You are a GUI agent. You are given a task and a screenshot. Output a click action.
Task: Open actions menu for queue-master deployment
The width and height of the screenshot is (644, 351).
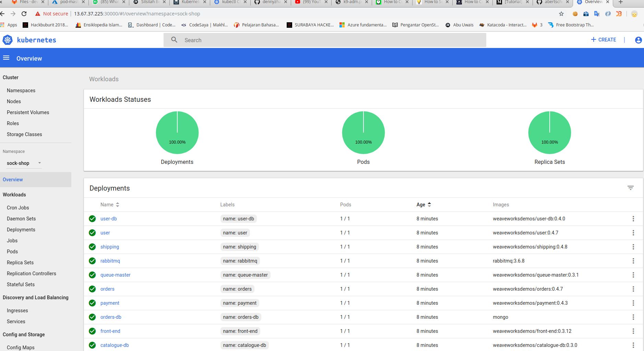633,275
